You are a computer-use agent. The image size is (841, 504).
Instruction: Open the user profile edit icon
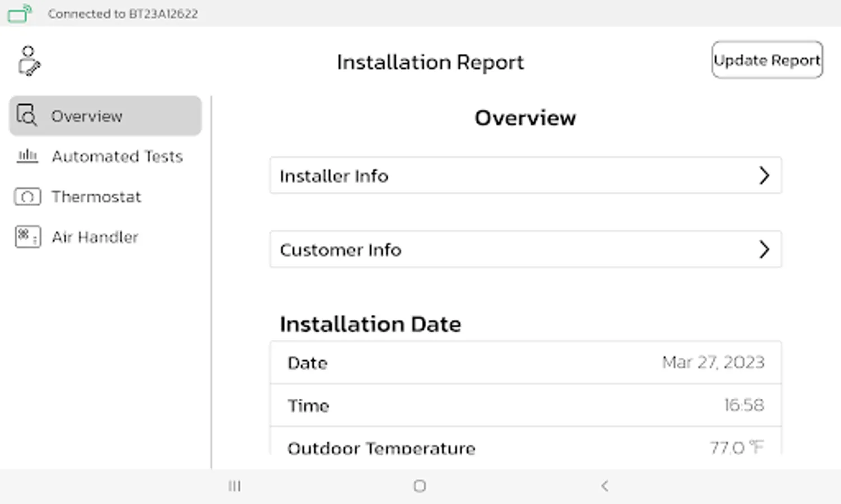coord(29,61)
